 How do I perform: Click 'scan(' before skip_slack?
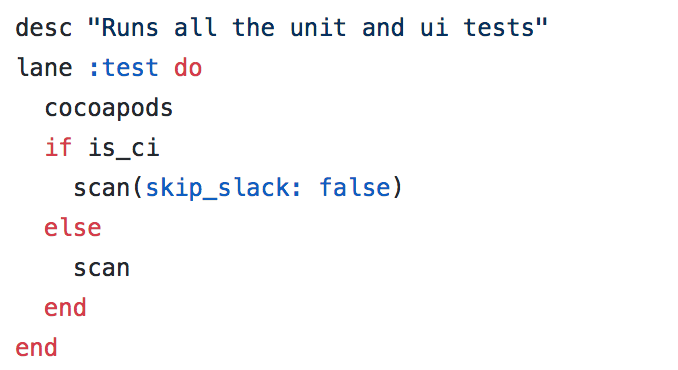[108, 188]
